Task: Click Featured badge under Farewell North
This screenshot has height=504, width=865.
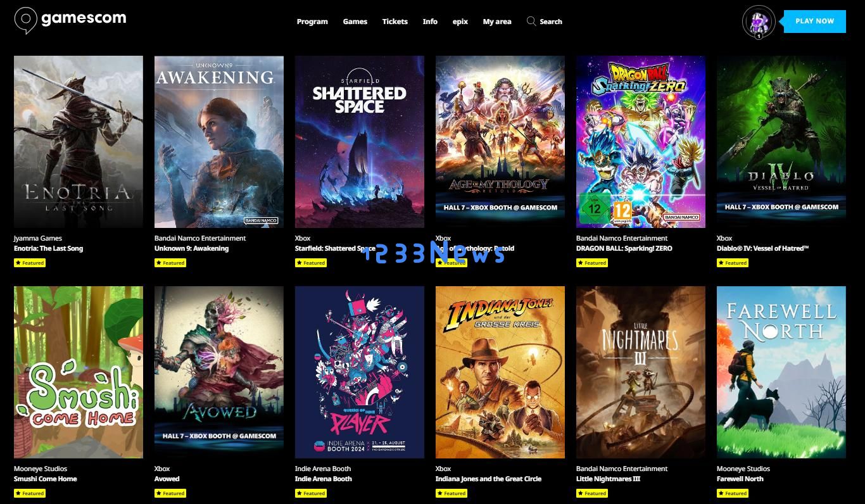Action: click(733, 493)
